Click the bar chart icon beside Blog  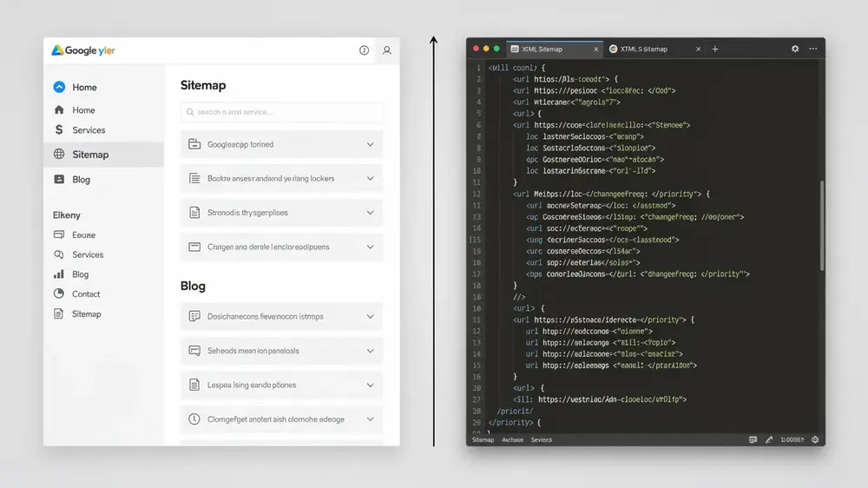[x=59, y=274]
